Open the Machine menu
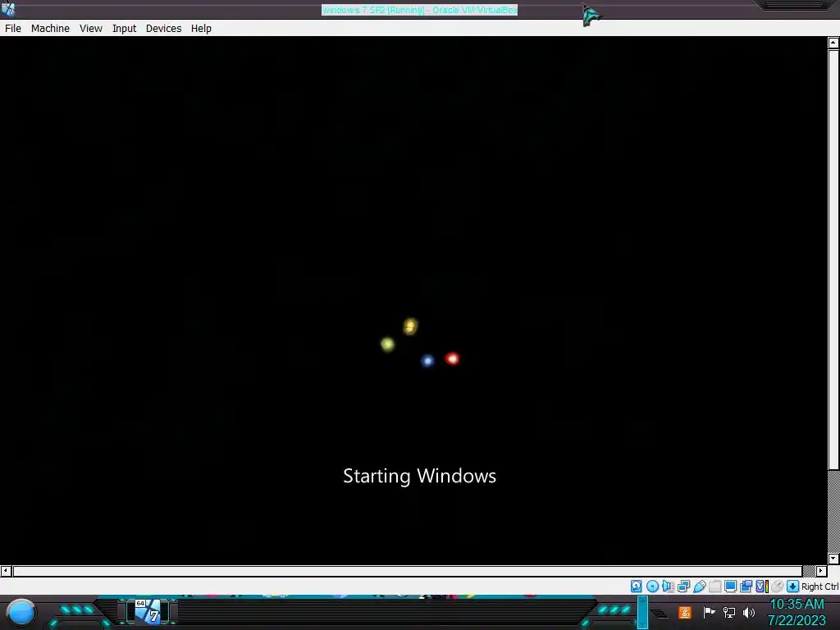The image size is (840, 630). pyautogui.click(x=50, y=29)
